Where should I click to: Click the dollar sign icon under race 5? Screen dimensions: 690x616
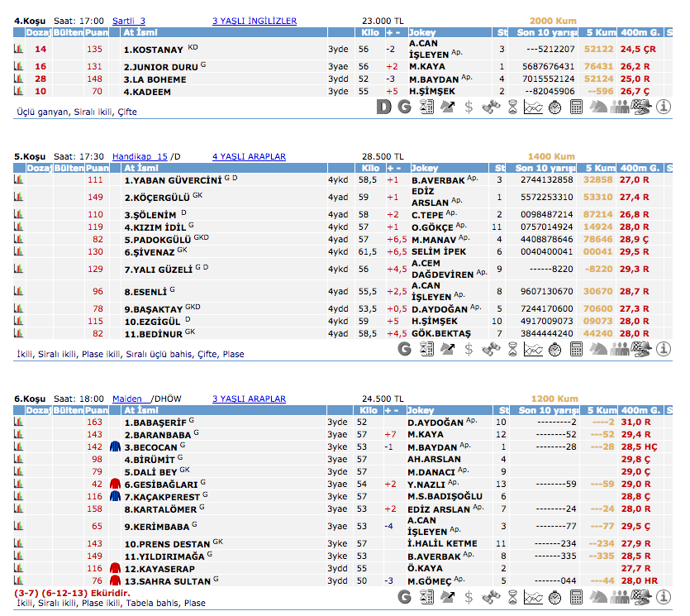pyautogui.click(x=469, y=349)
